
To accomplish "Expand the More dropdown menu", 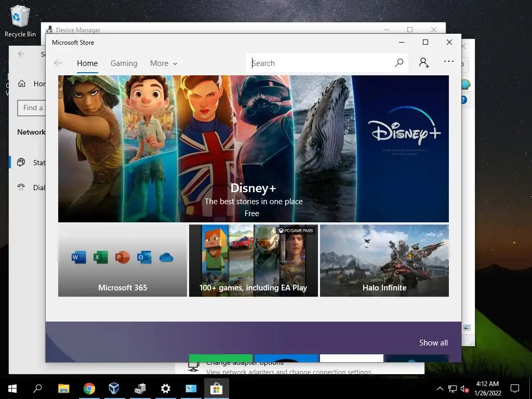I will coord(164,63).
